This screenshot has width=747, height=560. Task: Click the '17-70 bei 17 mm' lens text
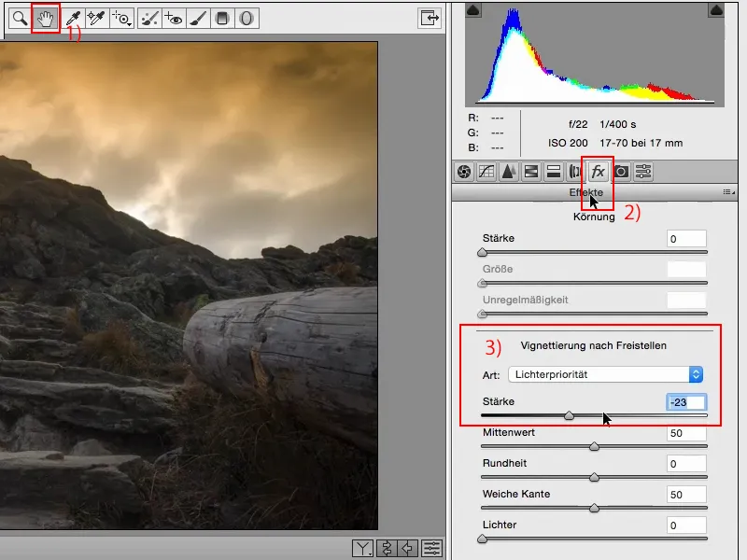[x=641, y=143]
